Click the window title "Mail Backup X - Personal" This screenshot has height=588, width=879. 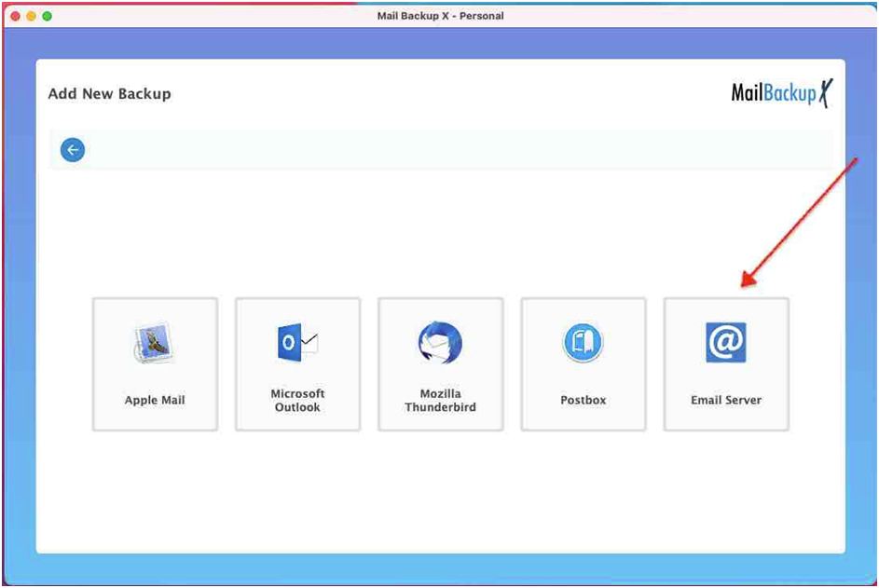pos(440,16)
